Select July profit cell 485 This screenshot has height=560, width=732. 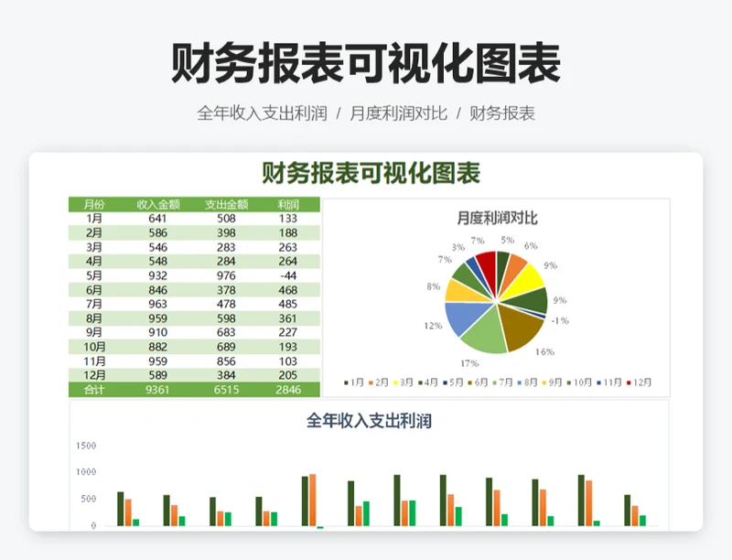288,305
